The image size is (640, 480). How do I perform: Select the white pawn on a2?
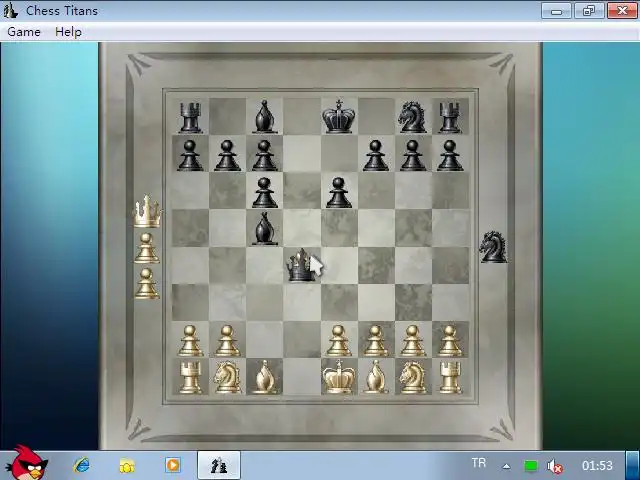190,341
